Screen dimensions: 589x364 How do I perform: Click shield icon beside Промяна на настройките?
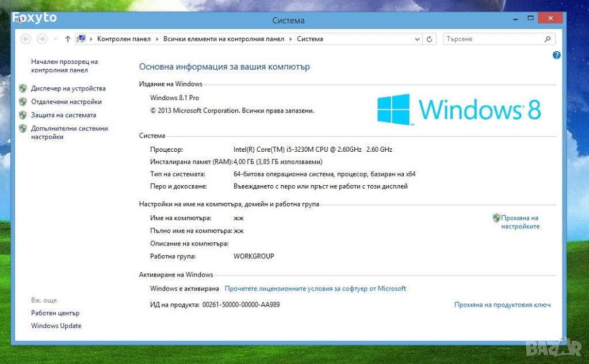pyautogui.click(x=496, y=218)
